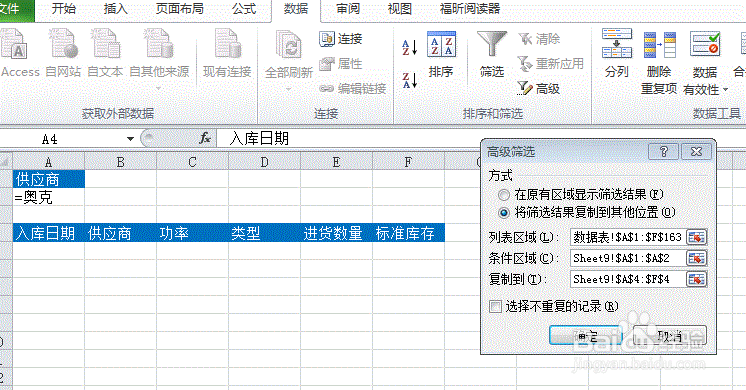Viewport: 746px width, 390px height.
Task: Open 数据有效性 data validation
Action: [x=705, y=62]
